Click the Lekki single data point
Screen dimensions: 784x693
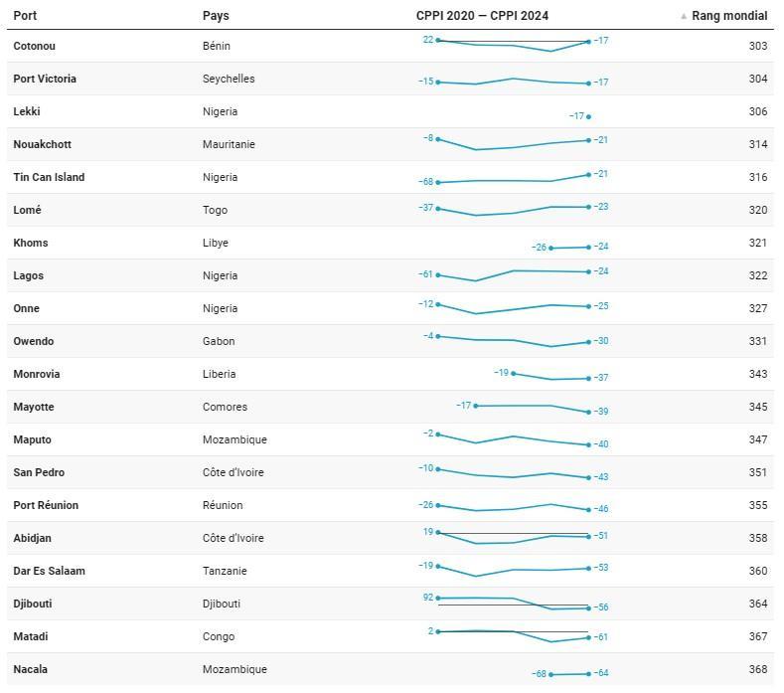click(589, 116)
